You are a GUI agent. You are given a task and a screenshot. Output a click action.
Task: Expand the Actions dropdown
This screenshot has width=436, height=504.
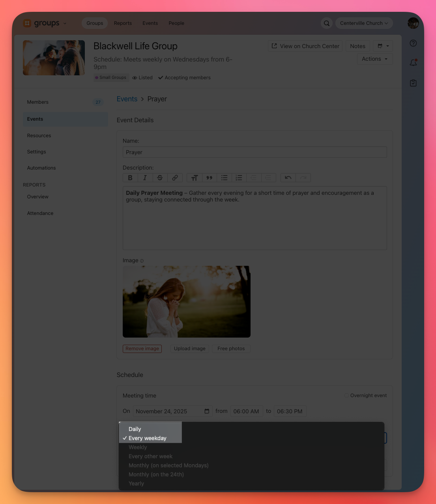point(374,59)
